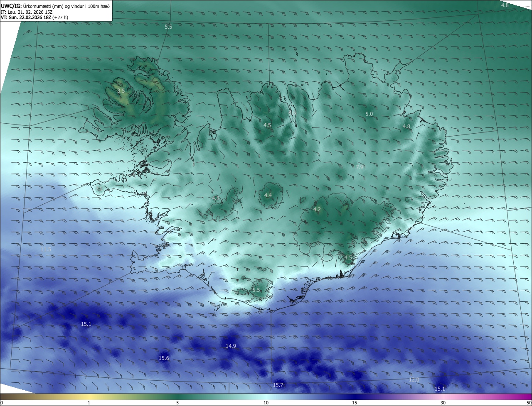Click the colour scale tick label 1
532x406 pixels.
[x=89, y=403]
